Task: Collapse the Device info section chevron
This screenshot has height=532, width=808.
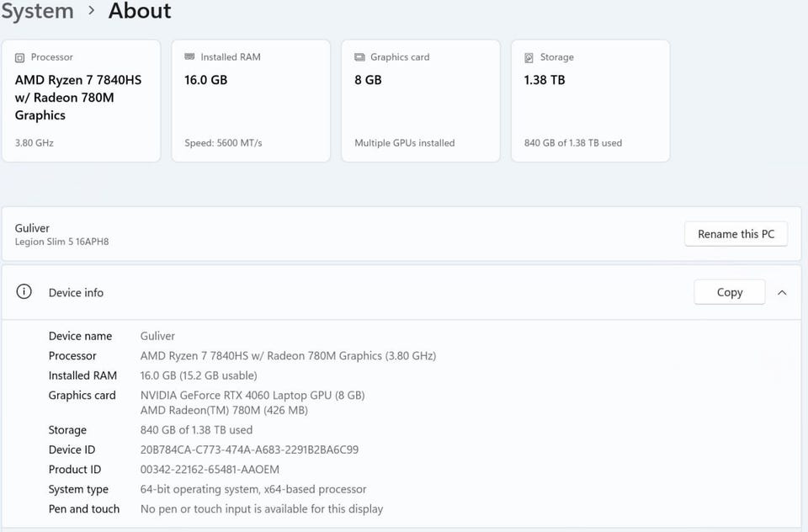Action: click(782, 292)
